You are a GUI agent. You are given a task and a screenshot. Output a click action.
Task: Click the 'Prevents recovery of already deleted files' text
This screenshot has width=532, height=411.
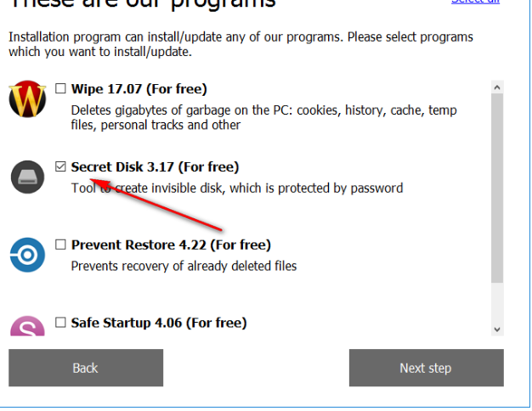pyautogui.click(x=184, y=266)
